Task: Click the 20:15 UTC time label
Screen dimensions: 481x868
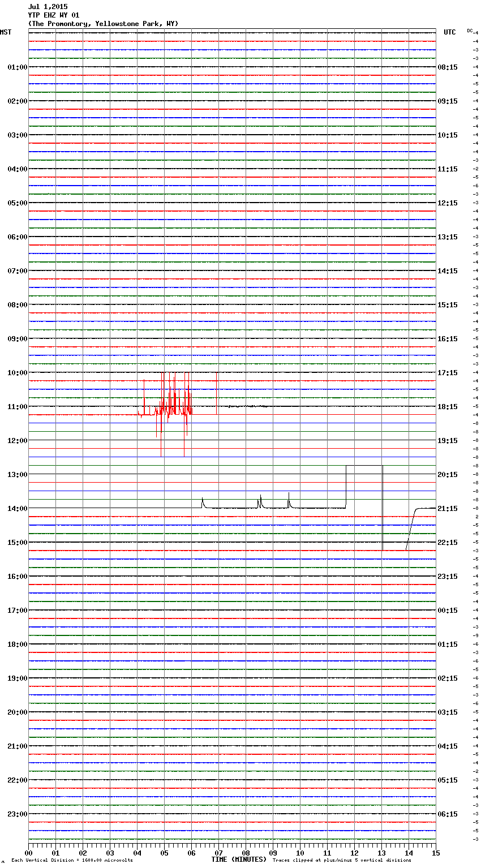Action: tap(448, 475)
